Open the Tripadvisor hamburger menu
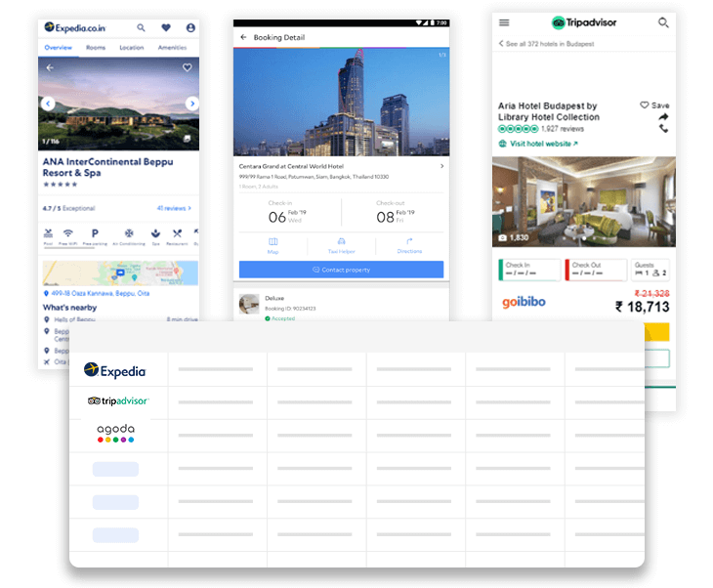The height and width of the screenshot is (588, 713). point(504,22)
